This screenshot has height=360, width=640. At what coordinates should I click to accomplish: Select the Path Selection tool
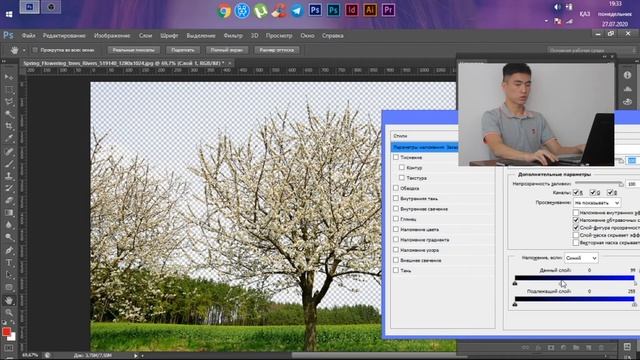[9, 275]
